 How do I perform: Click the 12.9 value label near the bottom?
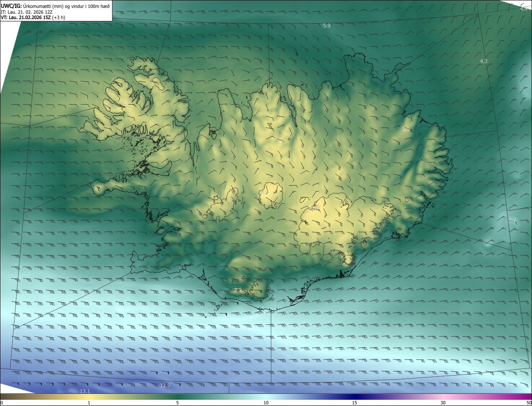click(165, 385)
